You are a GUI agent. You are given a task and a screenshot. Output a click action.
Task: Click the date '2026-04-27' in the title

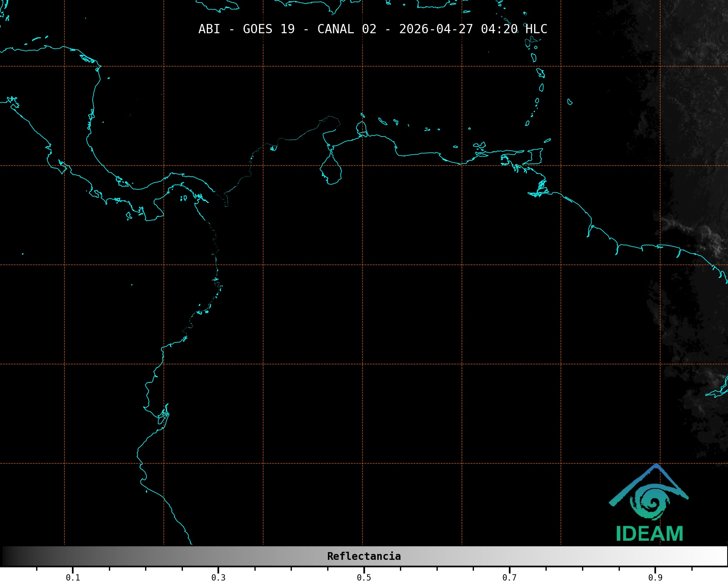coord(436,29)
